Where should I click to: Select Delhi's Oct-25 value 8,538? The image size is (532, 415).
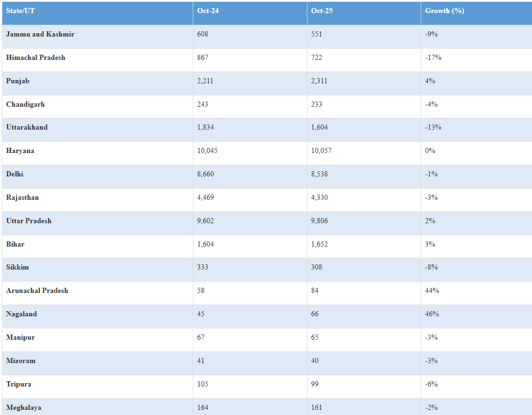319,174
